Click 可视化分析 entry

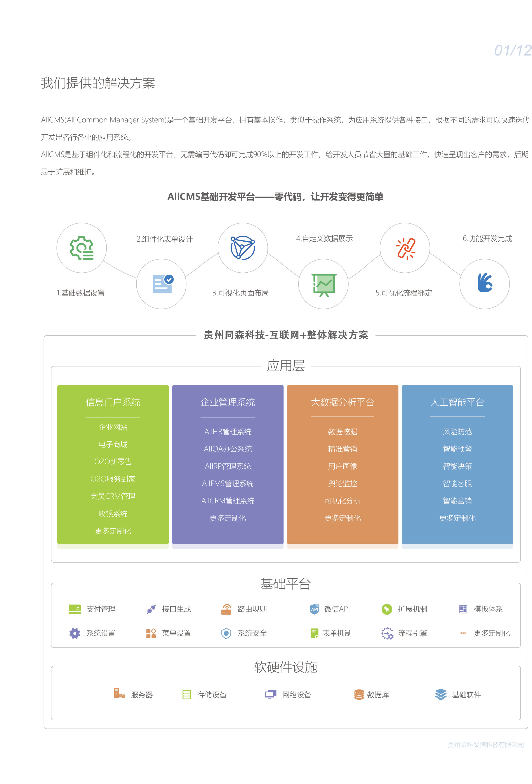pyautogui.click(x=342, y=501)
